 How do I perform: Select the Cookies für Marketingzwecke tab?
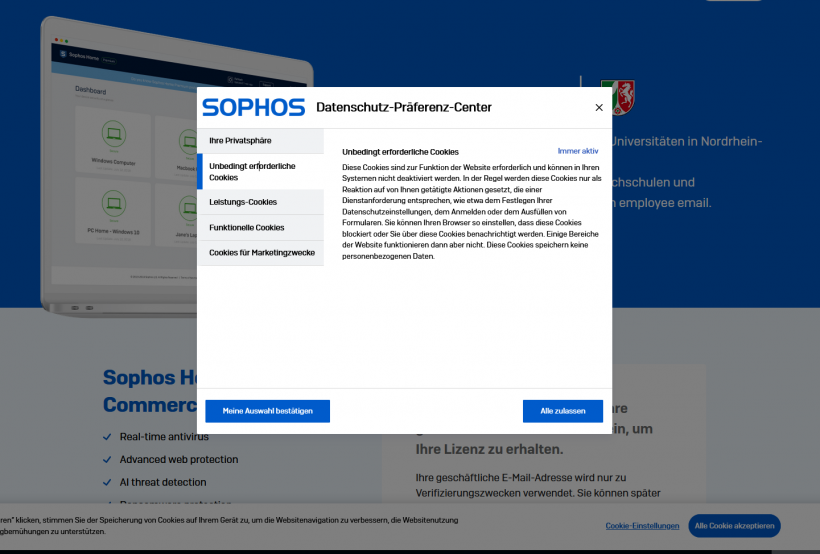pyautogui.click(x=261, y=253)
